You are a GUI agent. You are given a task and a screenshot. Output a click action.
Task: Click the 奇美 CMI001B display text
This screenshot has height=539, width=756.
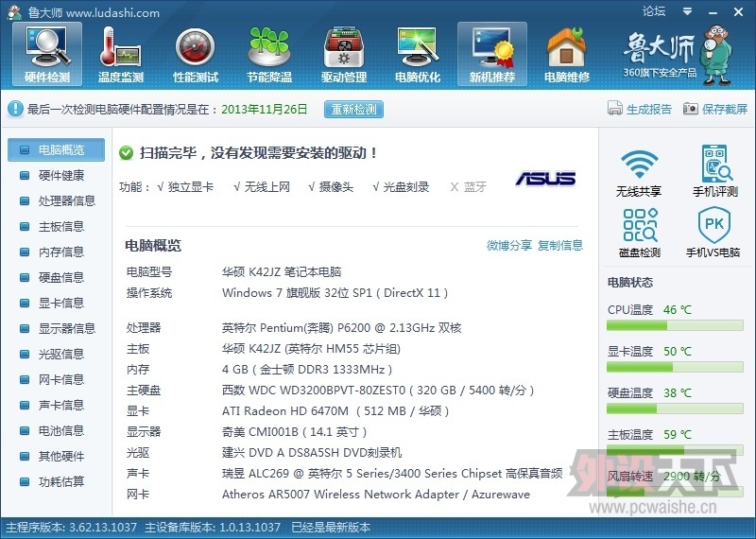coord(294,432)
